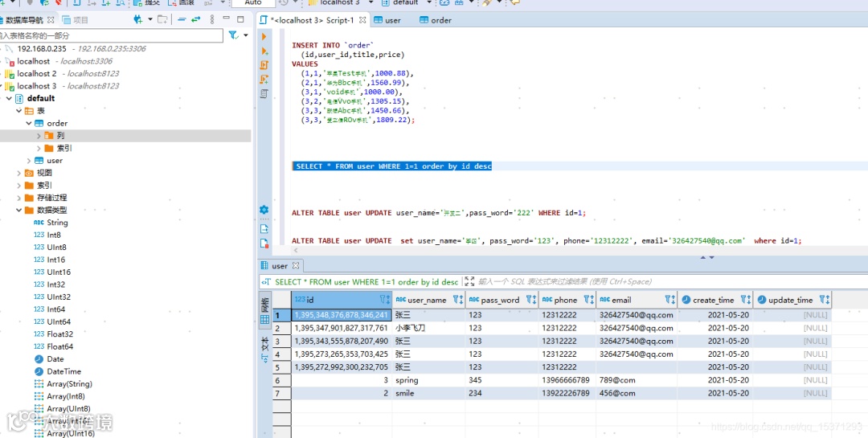
Task: Expand the user table node
Action: pyautogui.click(x=29, y=161)
